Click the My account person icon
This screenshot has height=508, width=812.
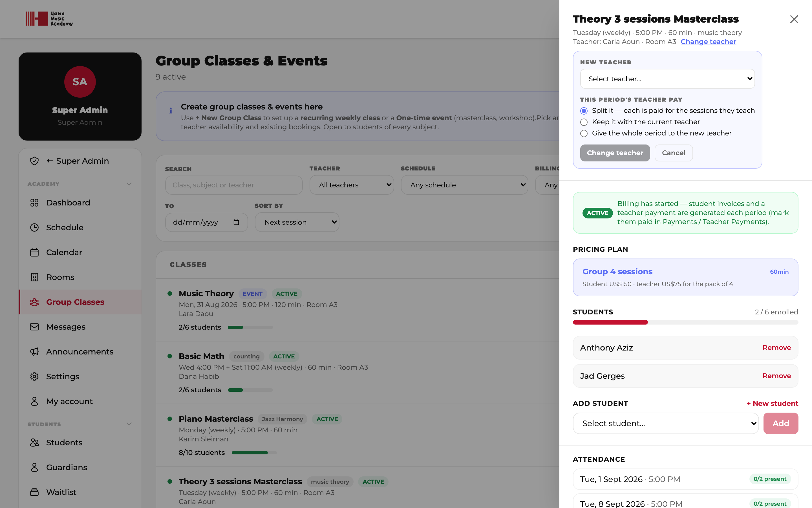[34, 402]
